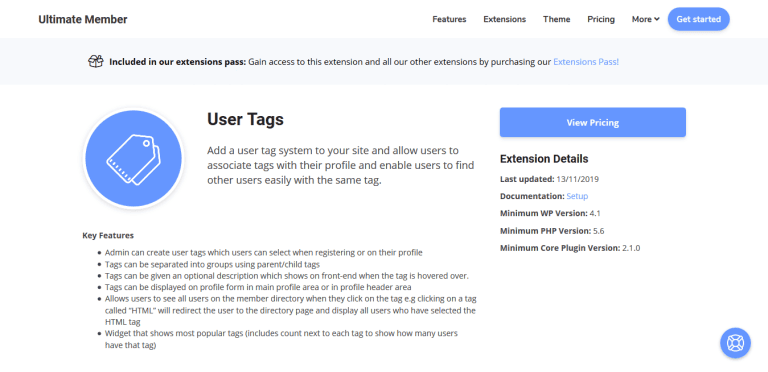
Task: Click the gift box icon in banner
Action: pyautogui.click(x=96, y=62)
